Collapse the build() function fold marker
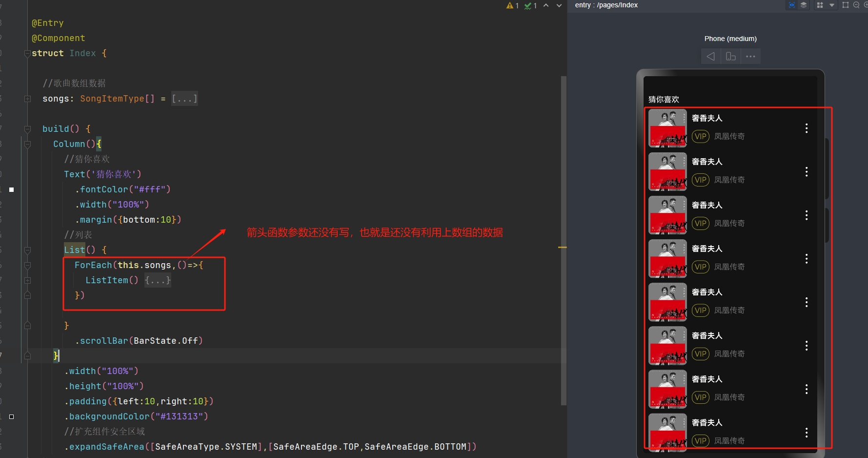 click(x=28, y=129)
